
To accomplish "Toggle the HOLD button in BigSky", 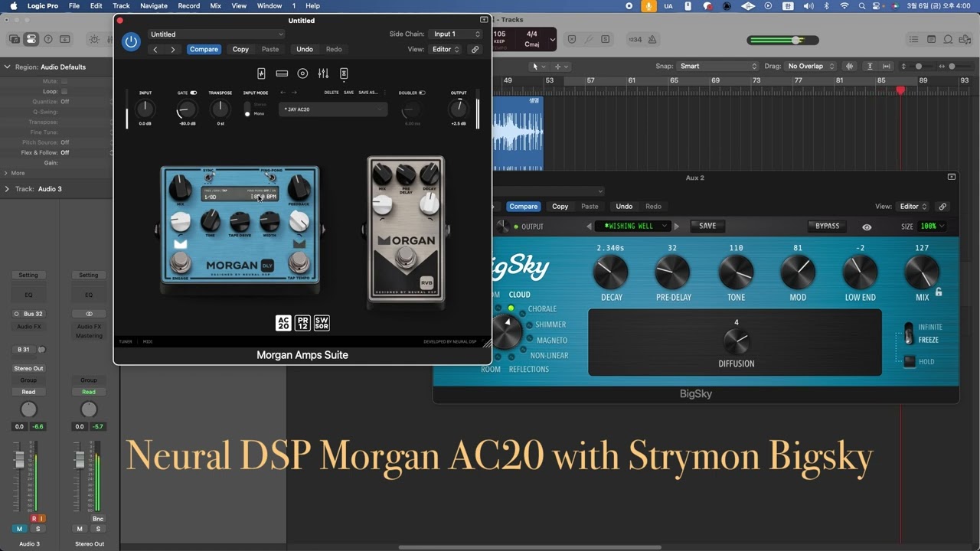I will [910, 362].
